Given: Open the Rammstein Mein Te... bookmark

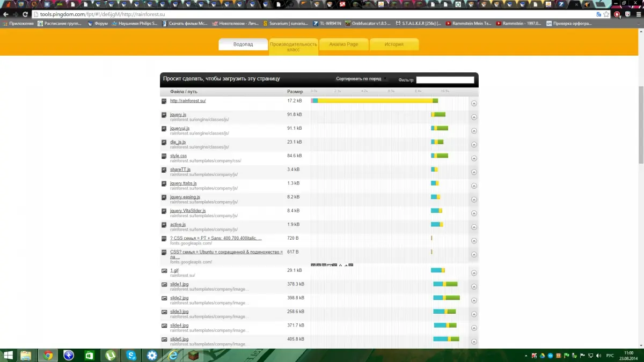Looking at the screenshot, I should [x=469, y=24].
